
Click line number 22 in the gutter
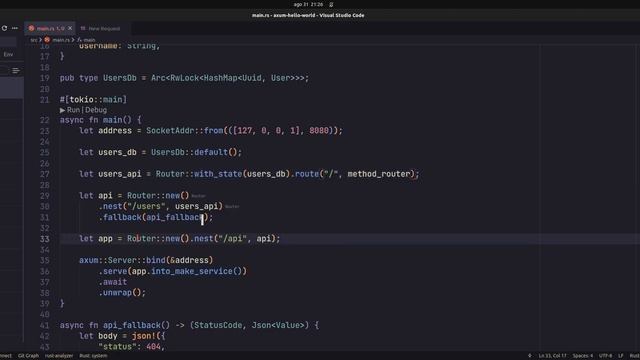(x=44, y=120)
